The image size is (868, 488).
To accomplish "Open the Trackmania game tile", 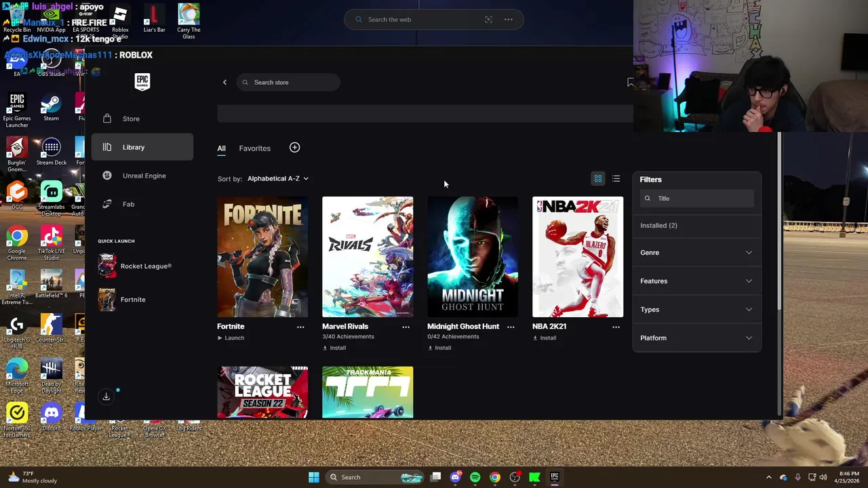I will click(x=368, y=392).
